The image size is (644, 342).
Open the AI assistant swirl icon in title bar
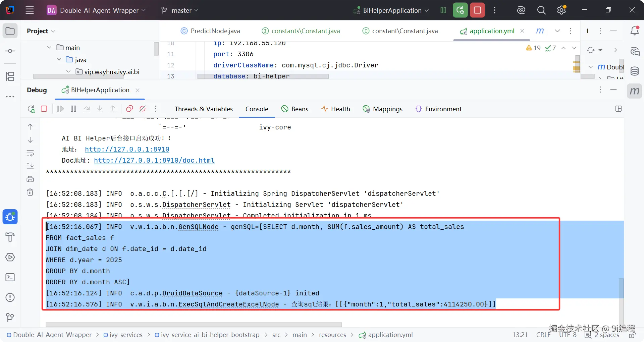521,10
